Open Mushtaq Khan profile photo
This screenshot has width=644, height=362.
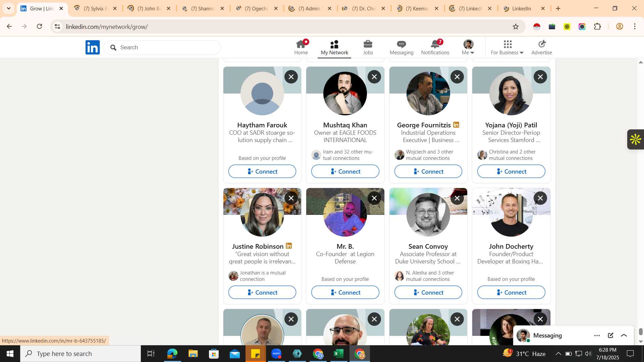pos(345,94)
